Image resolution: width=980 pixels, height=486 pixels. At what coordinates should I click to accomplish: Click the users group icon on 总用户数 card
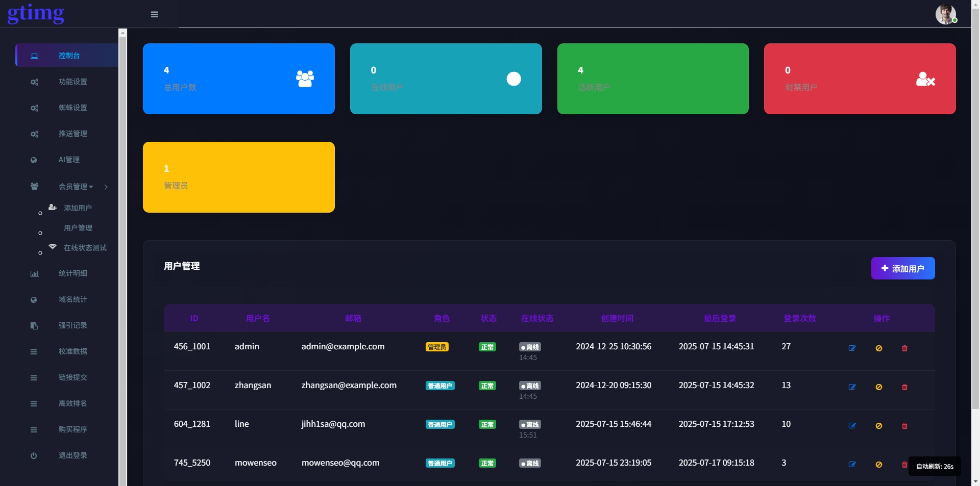tap(305, 79)
